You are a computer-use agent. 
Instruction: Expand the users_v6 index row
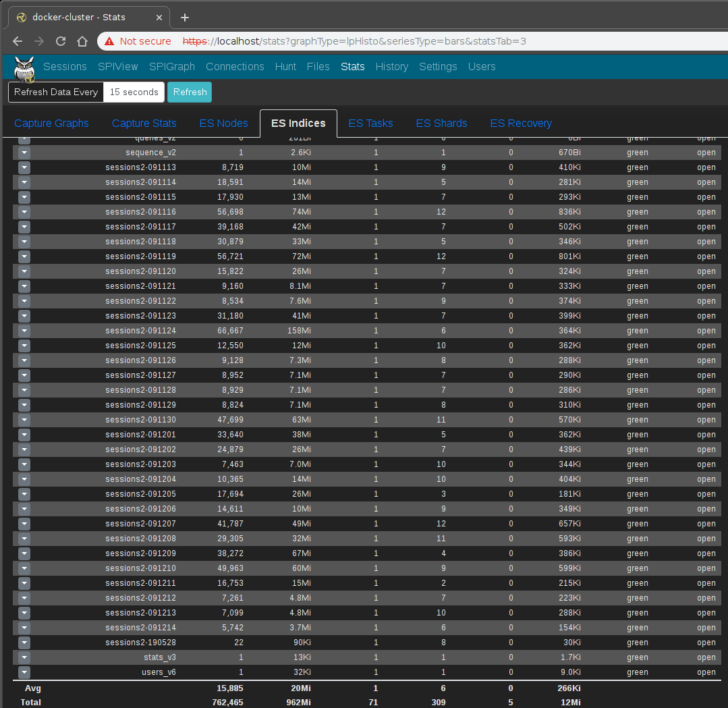24,672
